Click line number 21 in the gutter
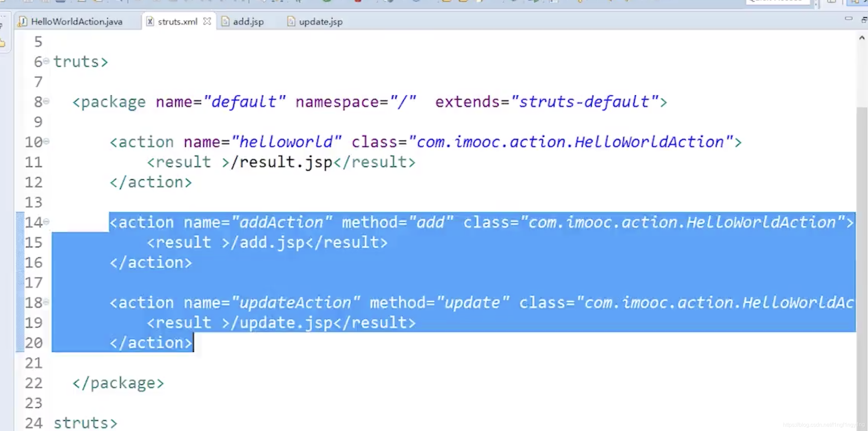The image size is (868, 431). pos(34,363)
